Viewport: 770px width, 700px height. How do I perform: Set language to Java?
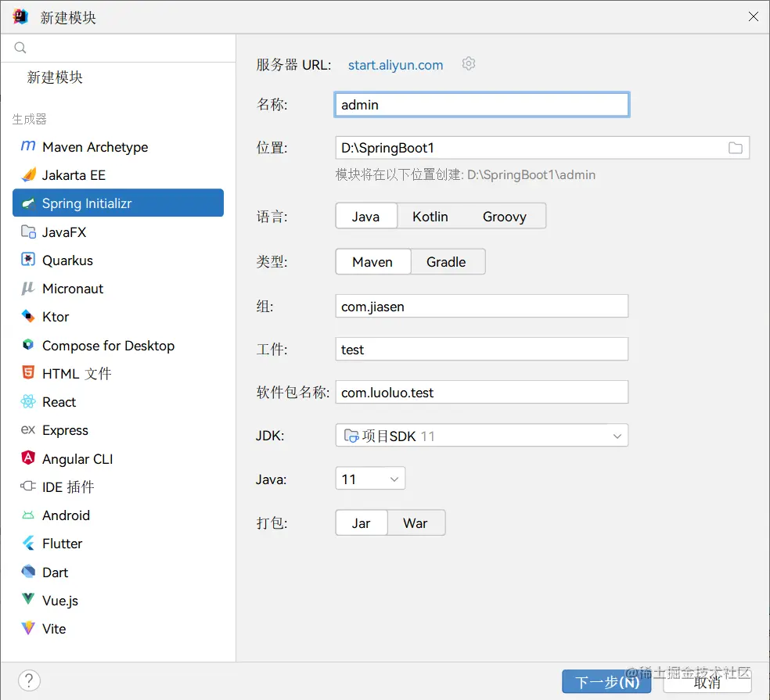pyautogui.click(x=366, y=217)
